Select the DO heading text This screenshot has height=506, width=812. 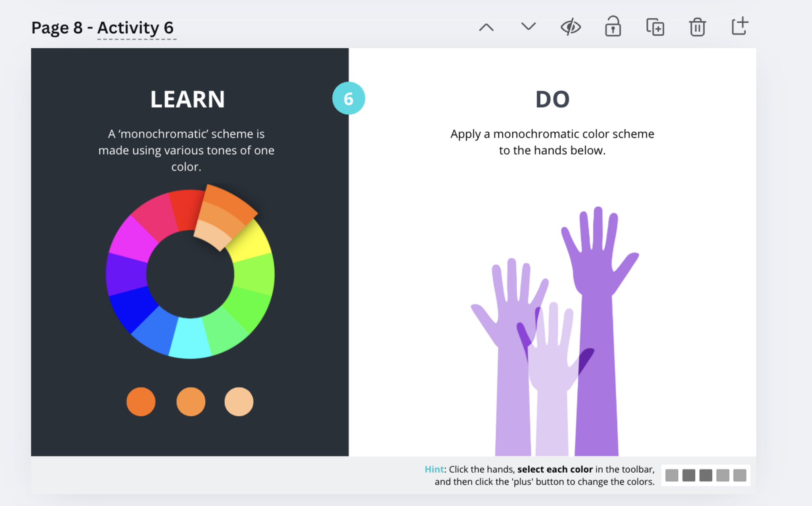point(552,99)
